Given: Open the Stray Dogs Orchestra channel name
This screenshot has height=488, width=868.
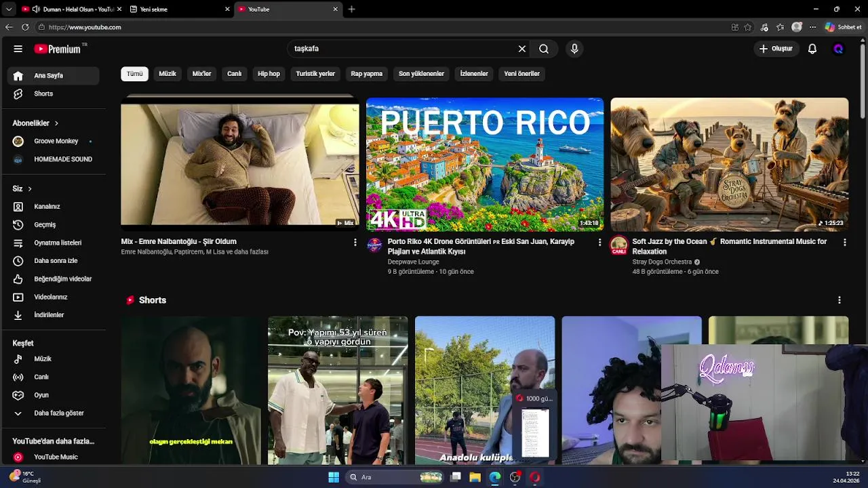Looking at the screenshot, I should click(662, 262).
